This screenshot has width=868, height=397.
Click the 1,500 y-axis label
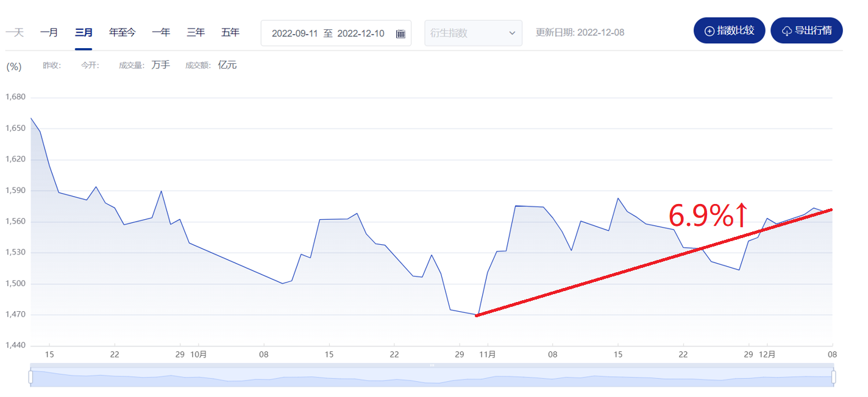coord(15,284)
